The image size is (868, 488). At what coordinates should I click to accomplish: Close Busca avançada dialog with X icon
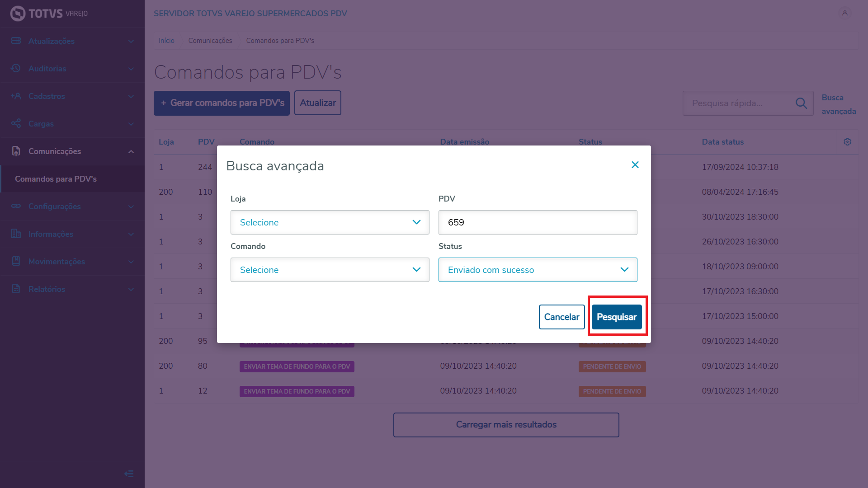(635, 165)
